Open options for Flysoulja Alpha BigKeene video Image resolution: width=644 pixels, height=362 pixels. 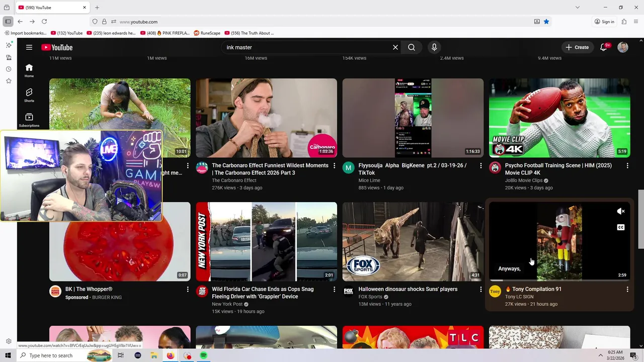480,165
